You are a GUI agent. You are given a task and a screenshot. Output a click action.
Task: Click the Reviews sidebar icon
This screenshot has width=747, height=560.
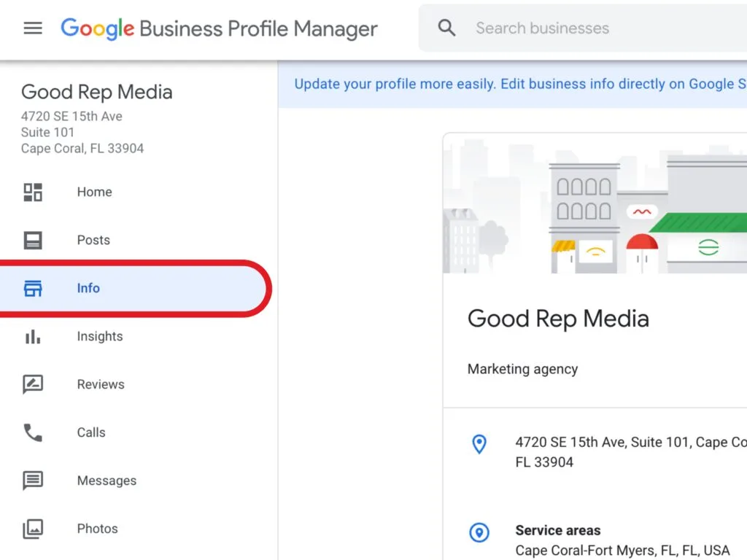pyautogui.click(x=33, y=384)
